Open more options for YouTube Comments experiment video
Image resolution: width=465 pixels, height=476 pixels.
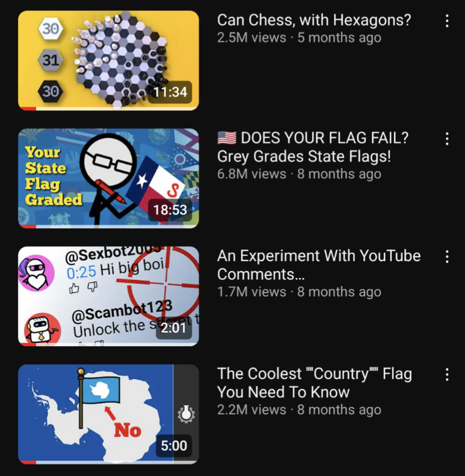(x=447, y=256)
